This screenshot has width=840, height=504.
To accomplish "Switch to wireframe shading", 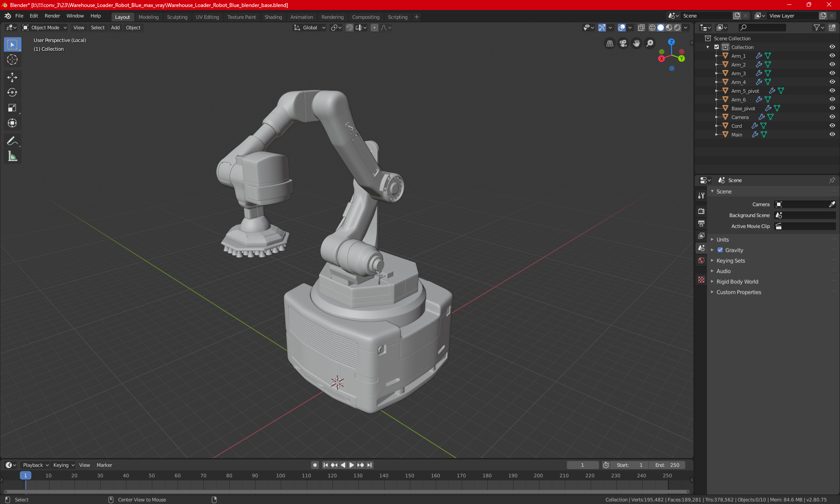I will pyautogui.click(x=652, y=28).
